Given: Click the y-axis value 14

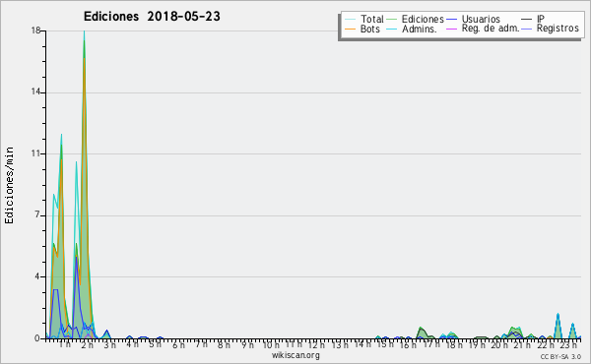Looking at the screenshot, I should [x=35, y=91].
